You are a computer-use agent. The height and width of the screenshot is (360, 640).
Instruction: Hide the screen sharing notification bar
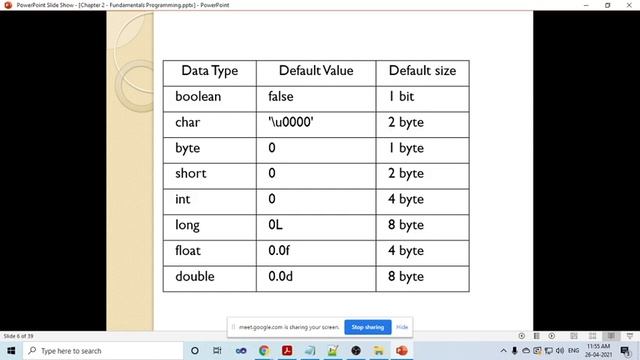point(402,327)
